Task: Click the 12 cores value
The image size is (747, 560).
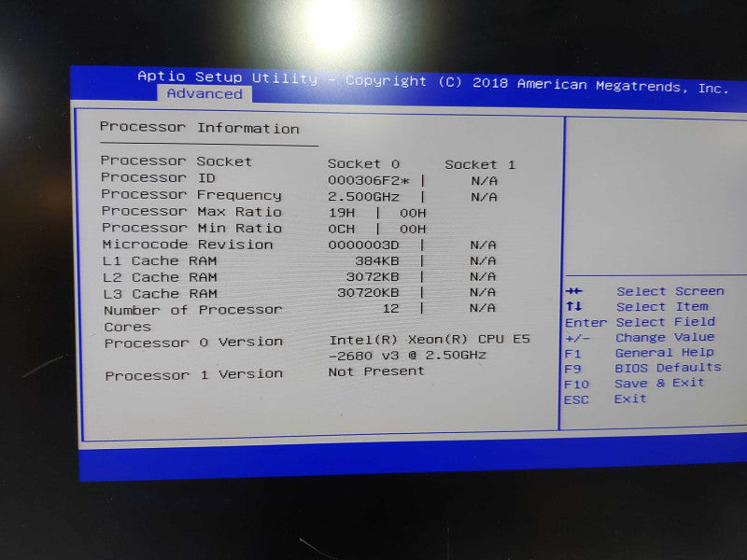Action: pyautogui.click(x=390, y=308)
